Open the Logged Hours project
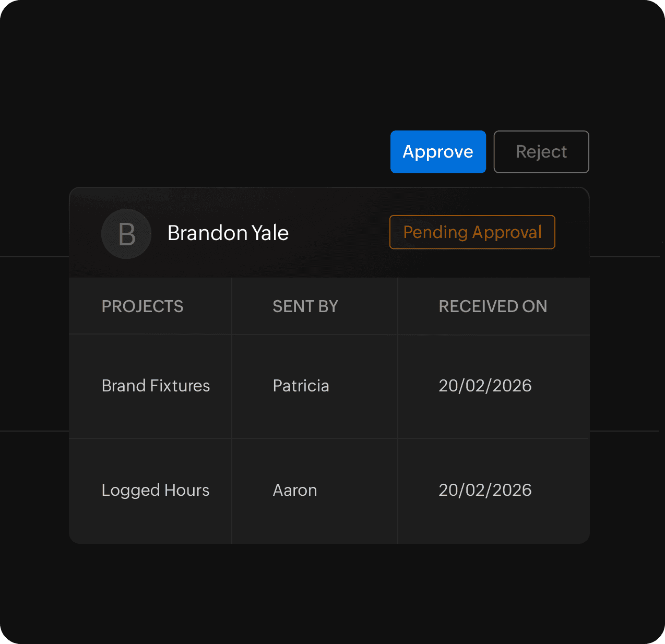 pos(155,490)
